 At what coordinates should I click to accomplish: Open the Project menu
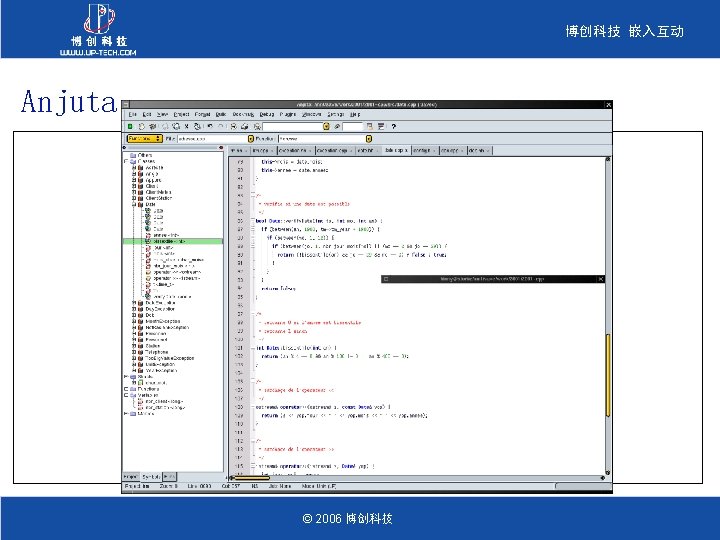181,114
